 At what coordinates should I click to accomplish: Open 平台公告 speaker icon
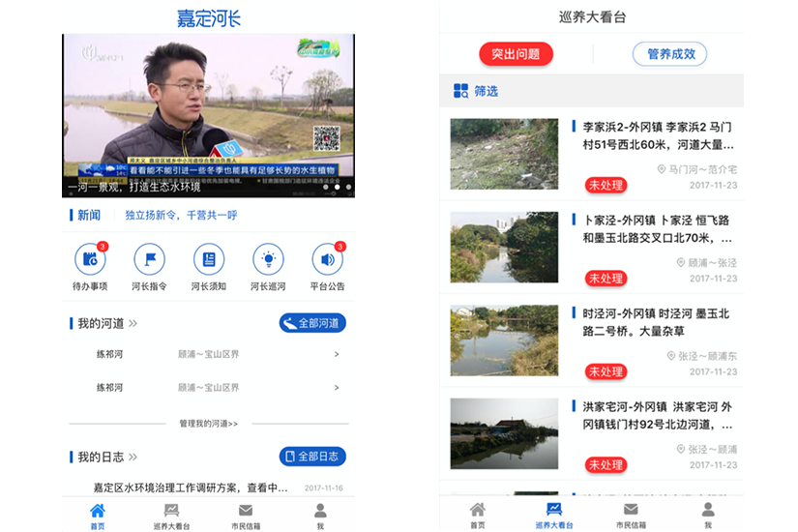(327, 259)
